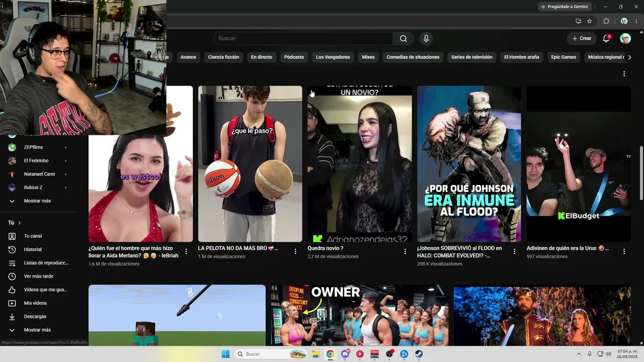The height and width of the screenshot is (362, 644).
Task: Play the basketball short thumbnail
Action: click(250, 164)
